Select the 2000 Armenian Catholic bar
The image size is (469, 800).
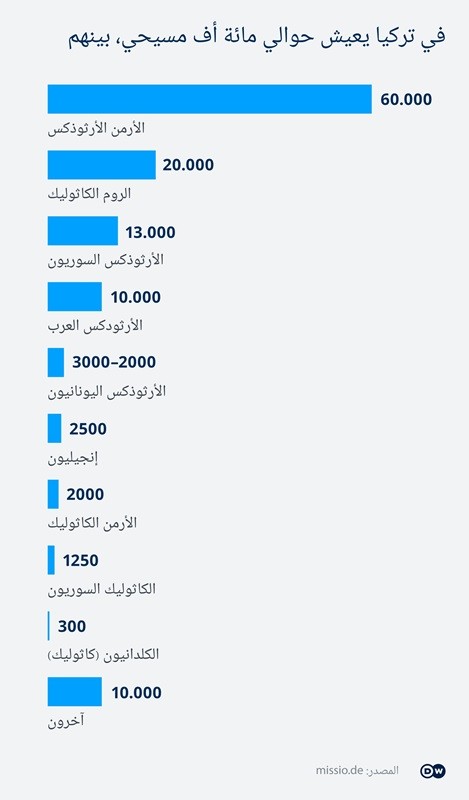(53, 494)
